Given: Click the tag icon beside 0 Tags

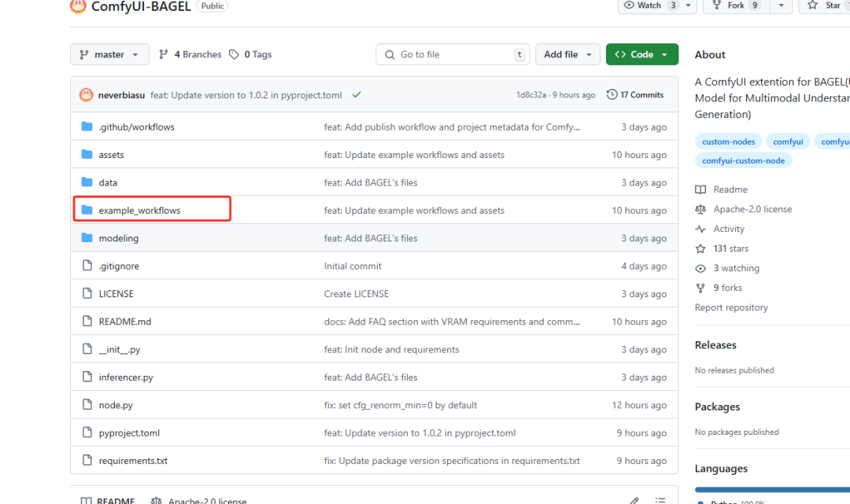Looking at the screenshot, I should pos(235,55).
